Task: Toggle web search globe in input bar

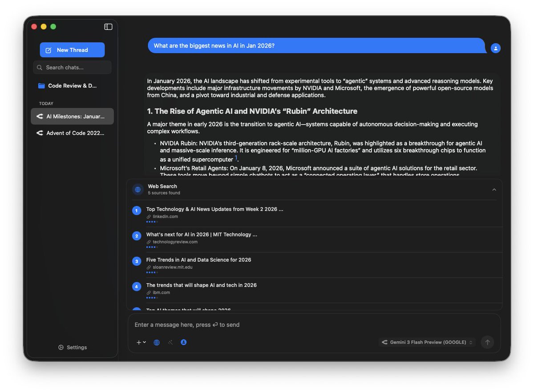Action: (157, 342)
